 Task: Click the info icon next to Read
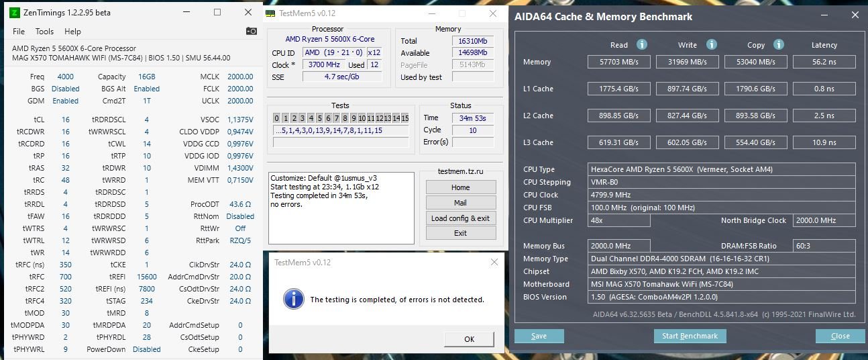[641, 44]
